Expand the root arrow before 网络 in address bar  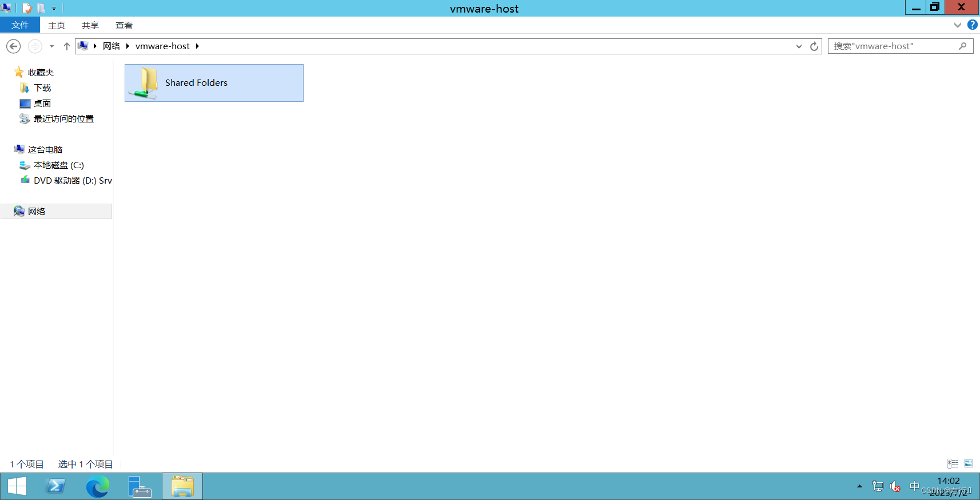(x=95, y=46)
